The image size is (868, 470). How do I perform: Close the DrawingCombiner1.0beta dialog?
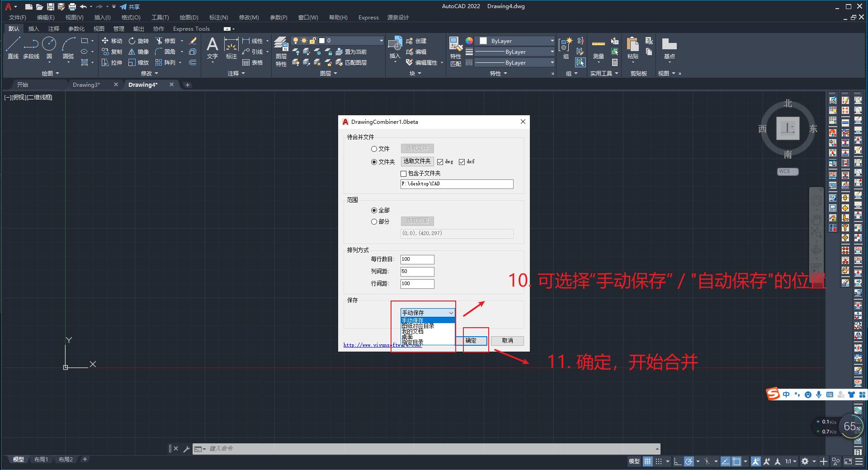coord(523,122)
